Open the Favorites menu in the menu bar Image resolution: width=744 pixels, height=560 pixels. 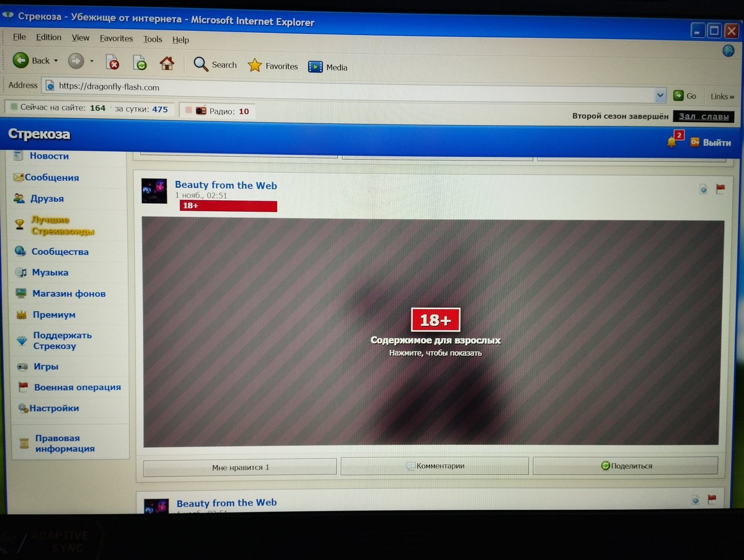pos(117,38)
